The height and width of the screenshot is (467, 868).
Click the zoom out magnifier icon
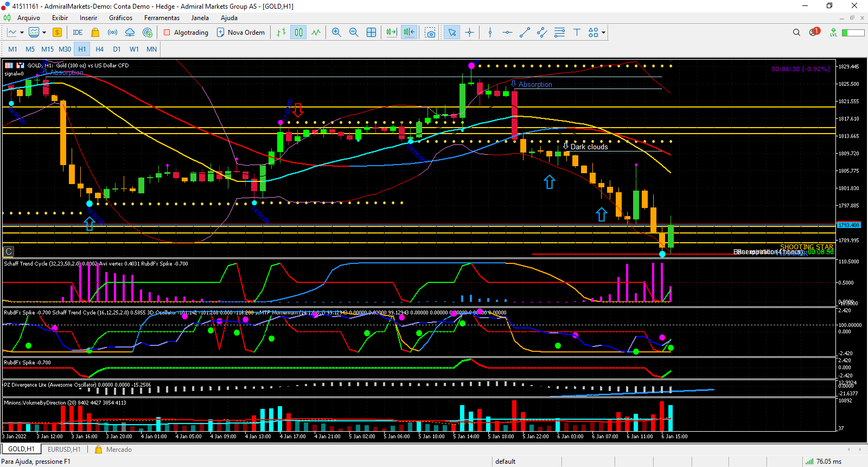pos(354,33)
